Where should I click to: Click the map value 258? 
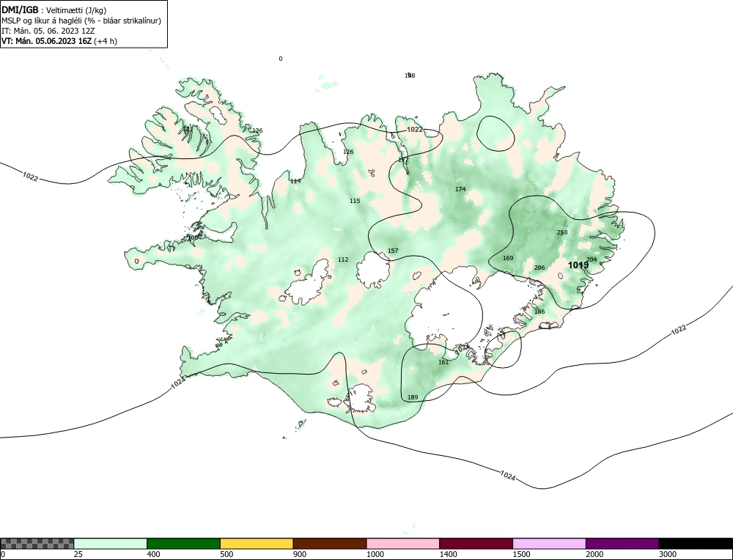(562, 232)
